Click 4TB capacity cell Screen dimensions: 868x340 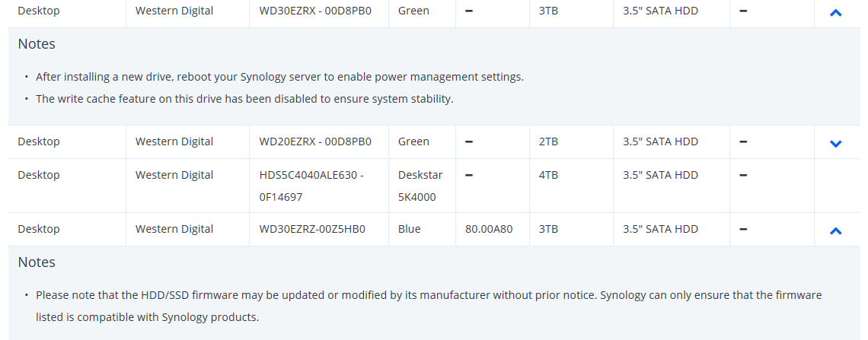click(548, 175)
